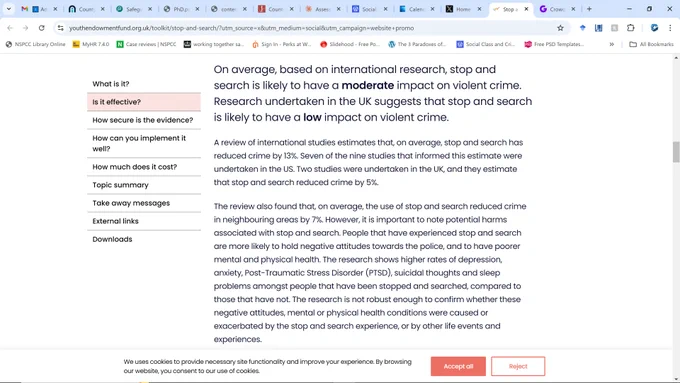Close the 'PhD p...' tab
The height and width of the screenshot is (383, 680).
point(197,9)
